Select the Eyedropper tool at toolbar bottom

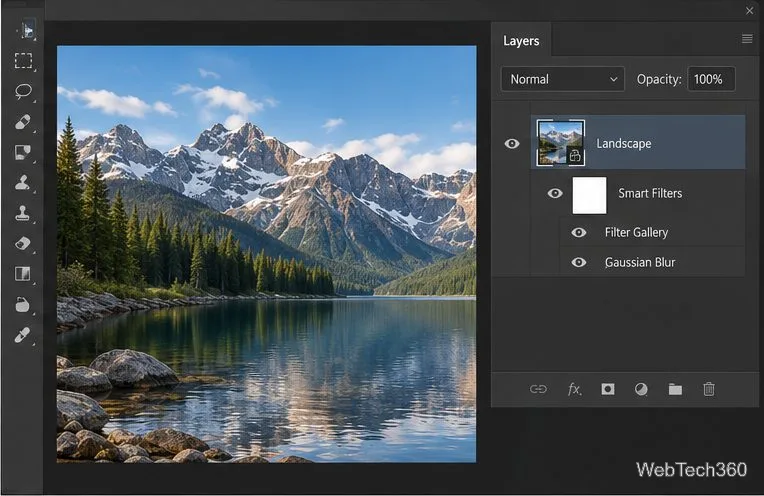[22, 335]
